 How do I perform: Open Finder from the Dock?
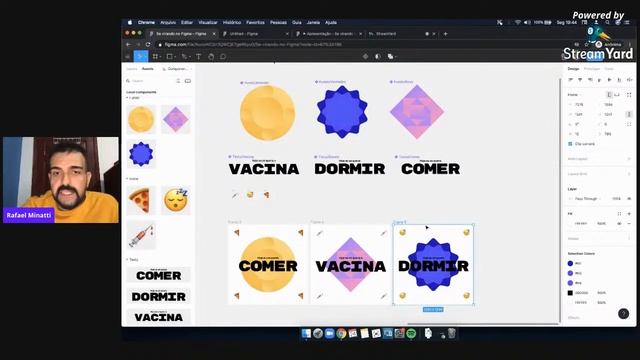point(306,333)
